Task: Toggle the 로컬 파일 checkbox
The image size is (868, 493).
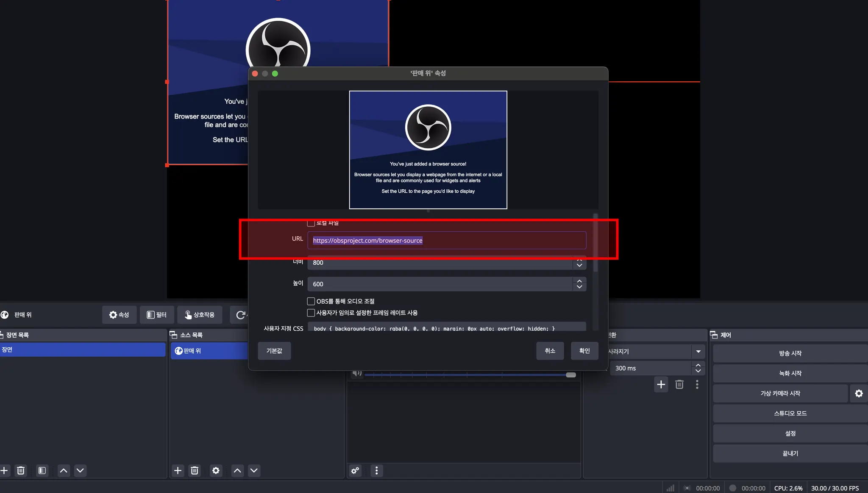Action: point(311,223)
